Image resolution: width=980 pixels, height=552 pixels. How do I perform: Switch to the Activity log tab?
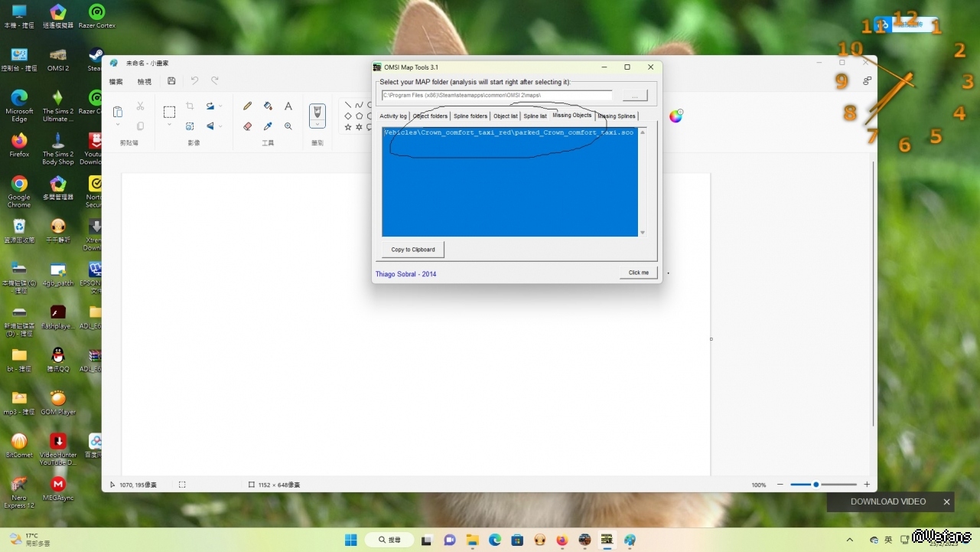(x=393, y=116)
